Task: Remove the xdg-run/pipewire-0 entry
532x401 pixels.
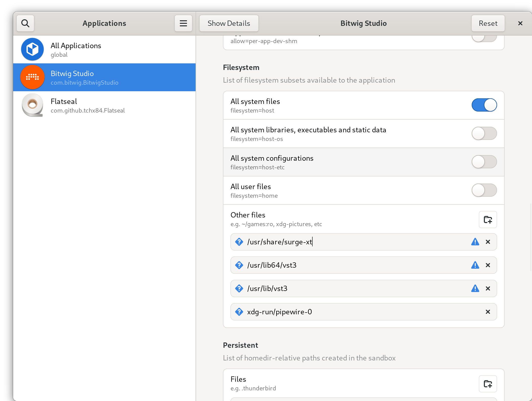Action: pos(488,312)
